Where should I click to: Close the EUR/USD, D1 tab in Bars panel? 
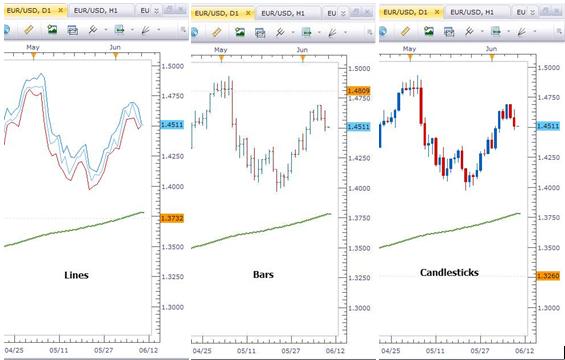click(248, 13)
